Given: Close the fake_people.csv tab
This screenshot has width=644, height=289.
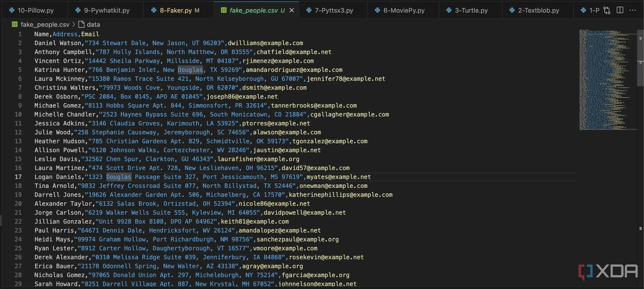Looking at the screenshot, I should tap(292, 10).
